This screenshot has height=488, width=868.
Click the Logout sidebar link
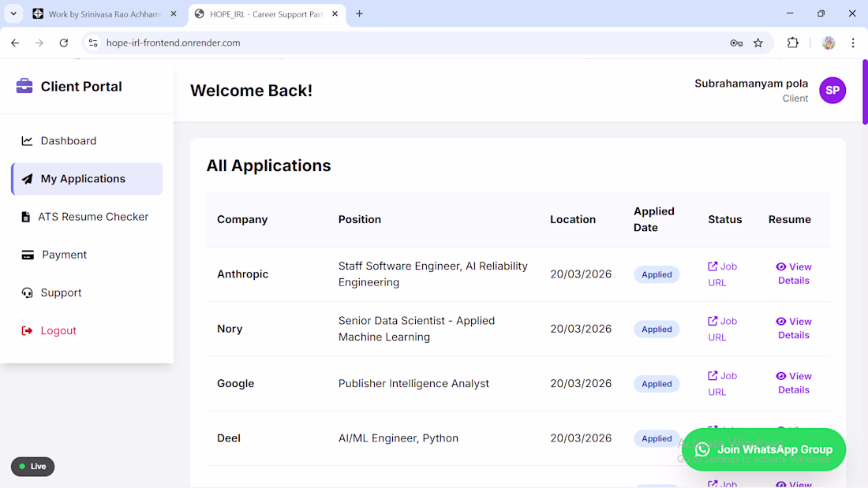[x=58, y=330]
